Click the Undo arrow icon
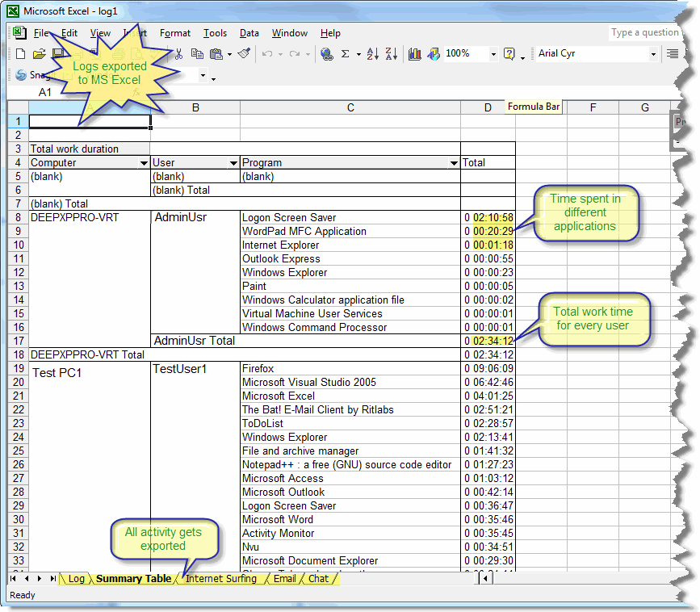Screen dimensions: 700x612 (267, 54)
